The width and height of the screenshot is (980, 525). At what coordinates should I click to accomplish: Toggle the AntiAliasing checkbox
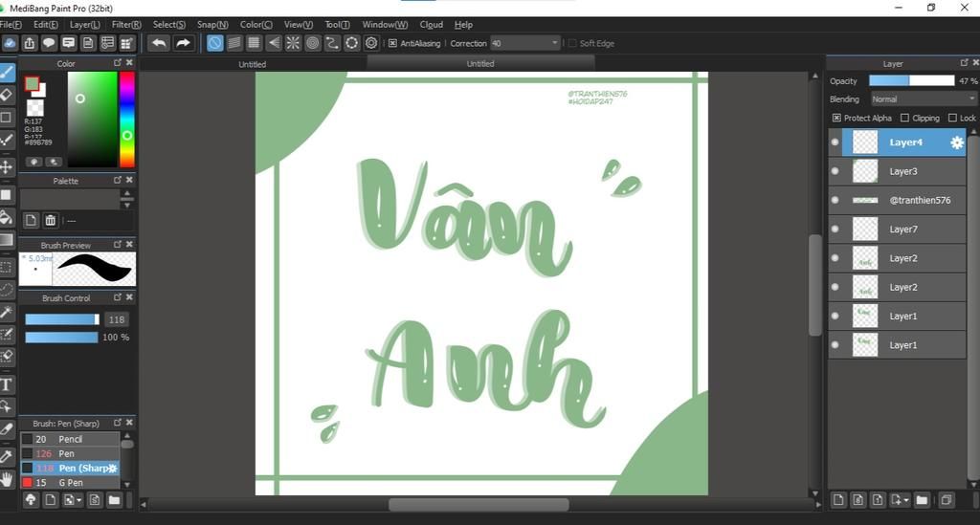(392, 43)
